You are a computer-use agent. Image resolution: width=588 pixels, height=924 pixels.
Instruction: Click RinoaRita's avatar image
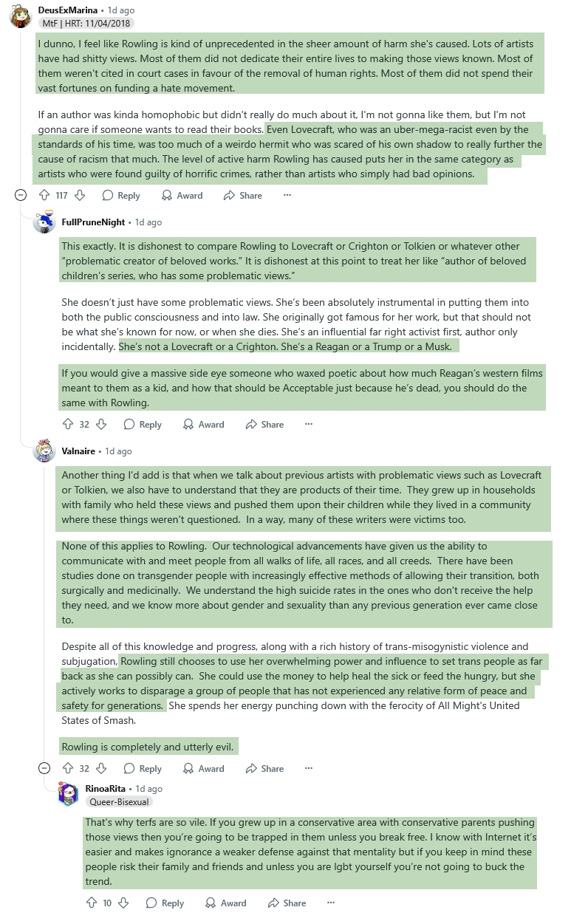click(68, 795)
